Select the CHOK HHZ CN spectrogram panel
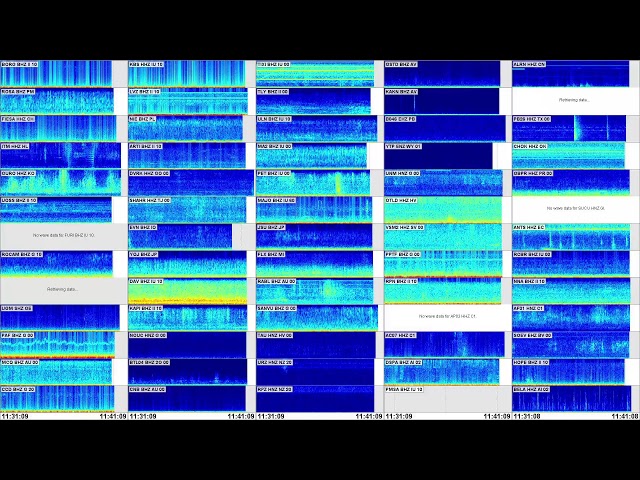This screenshot has height=480, width=640. pos(569,155)
